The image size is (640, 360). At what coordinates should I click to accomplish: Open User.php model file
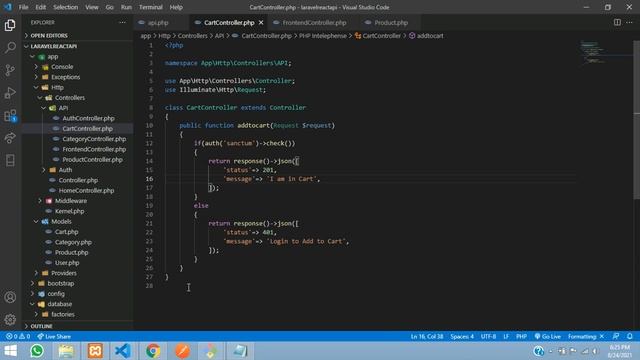click(67, 263)
